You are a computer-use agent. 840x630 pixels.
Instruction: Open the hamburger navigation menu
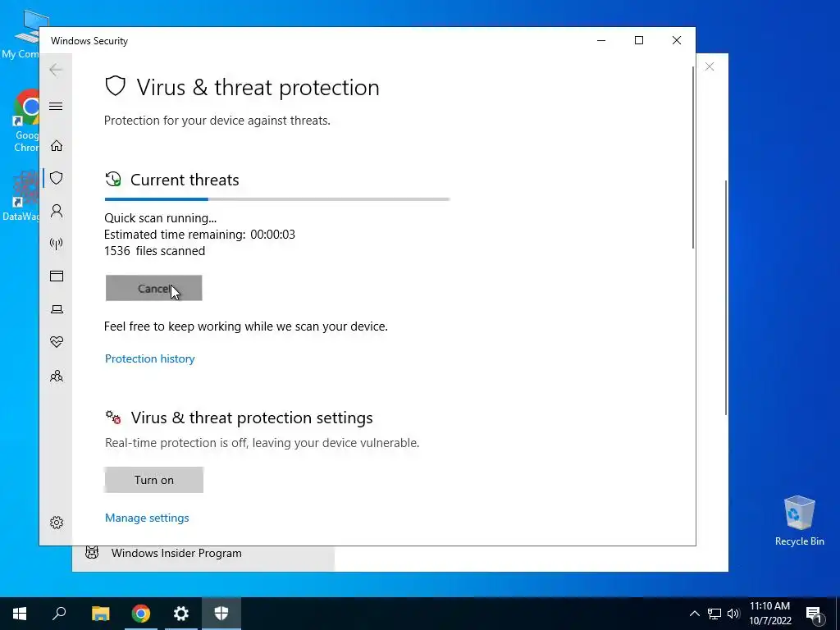coord(56,106)
